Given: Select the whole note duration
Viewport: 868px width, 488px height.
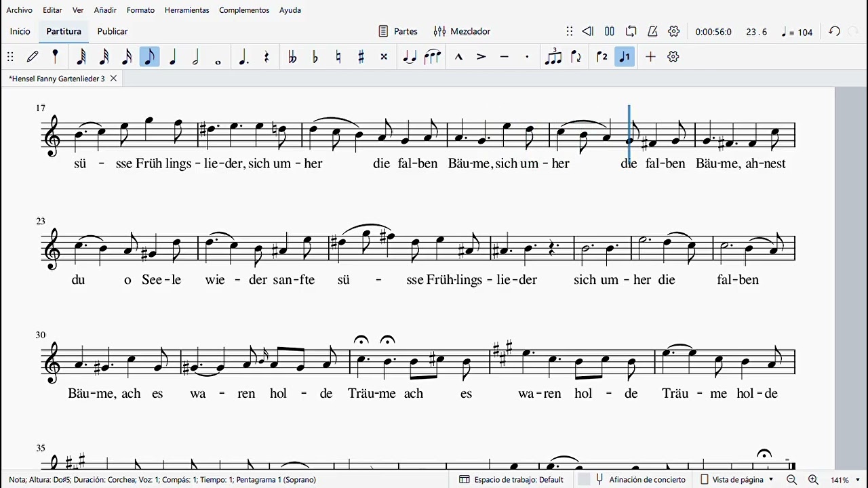Looking at the screenshot, I should coord(218,62).
